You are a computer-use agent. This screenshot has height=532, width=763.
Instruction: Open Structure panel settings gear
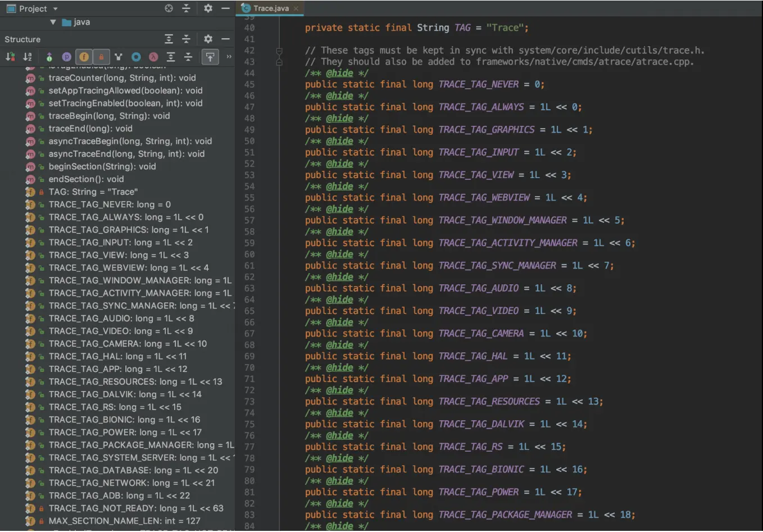click(208, 39)
